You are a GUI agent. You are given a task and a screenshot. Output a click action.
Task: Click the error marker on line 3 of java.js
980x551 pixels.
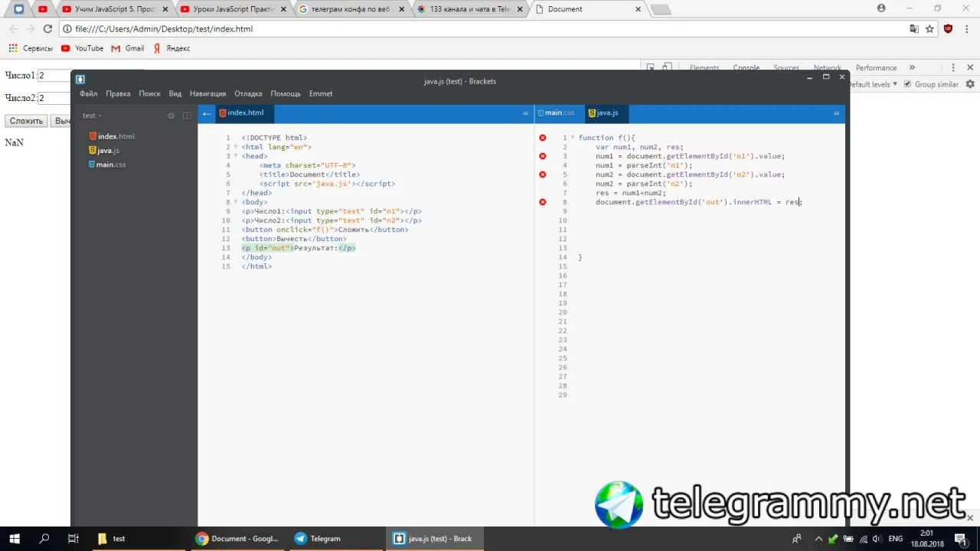click(543, 156)
